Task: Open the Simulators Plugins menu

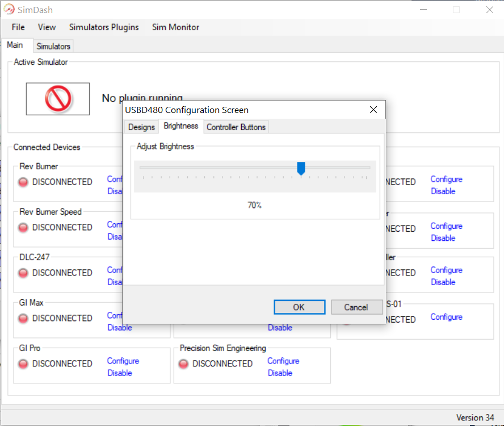Action: 104,27
